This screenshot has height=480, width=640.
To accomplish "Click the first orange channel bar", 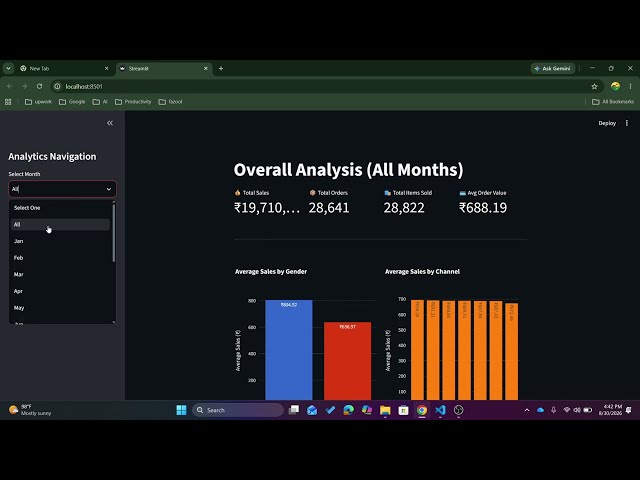I will (x=417, y=350).
